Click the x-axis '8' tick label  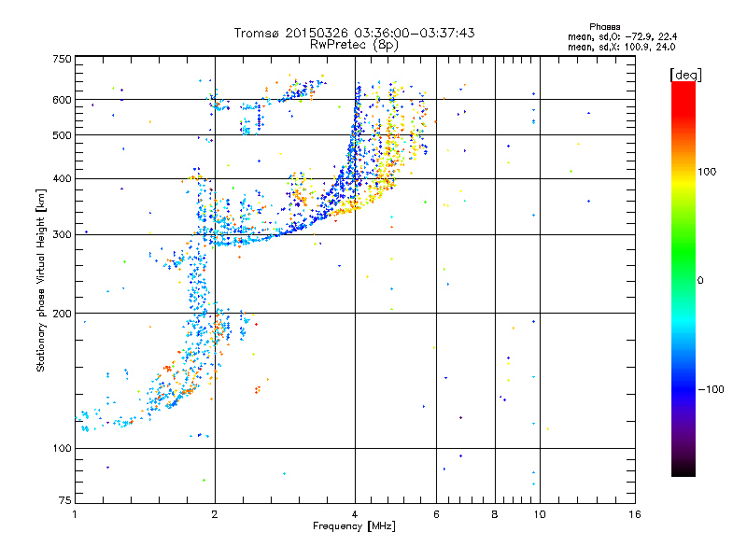(495, 514)
